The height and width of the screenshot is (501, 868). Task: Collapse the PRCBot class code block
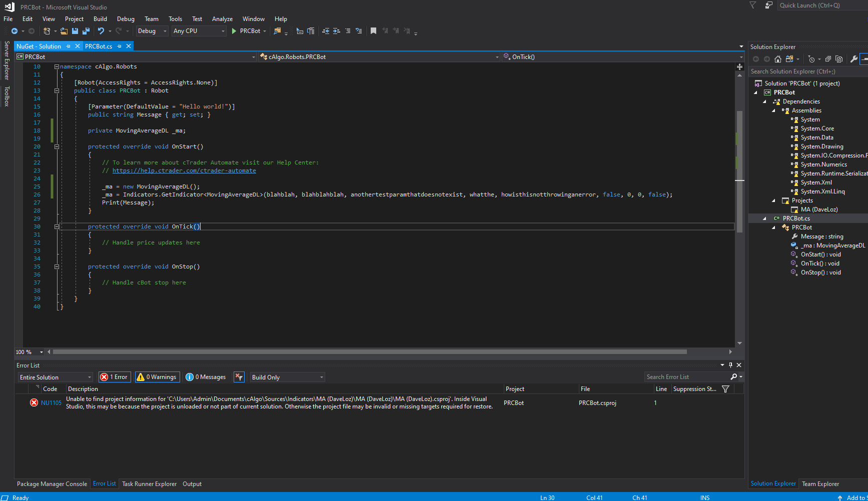click(57, 90)
